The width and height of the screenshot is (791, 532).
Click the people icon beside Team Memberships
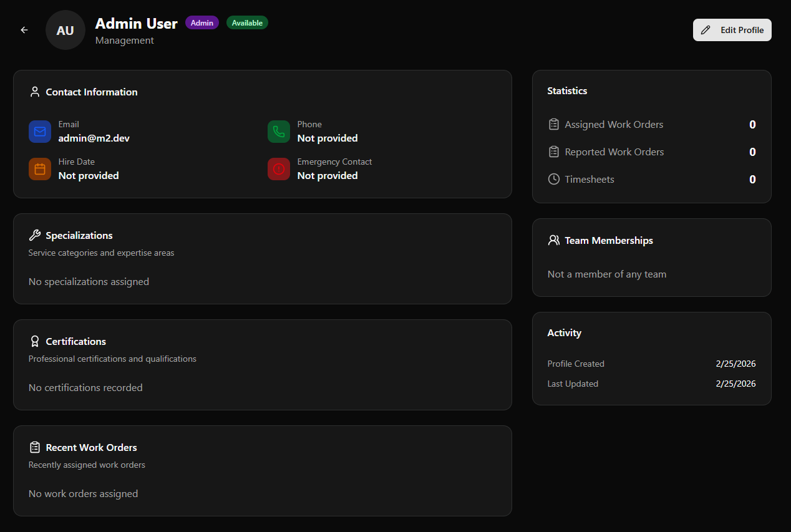(553, 240)
